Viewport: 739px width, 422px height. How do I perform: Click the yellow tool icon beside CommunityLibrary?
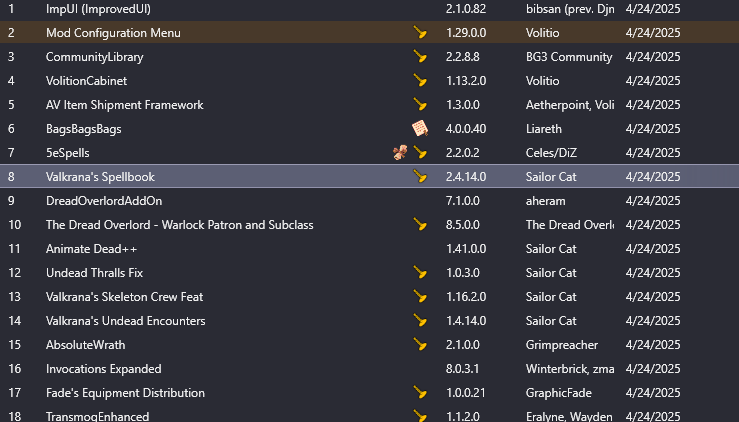420,57
